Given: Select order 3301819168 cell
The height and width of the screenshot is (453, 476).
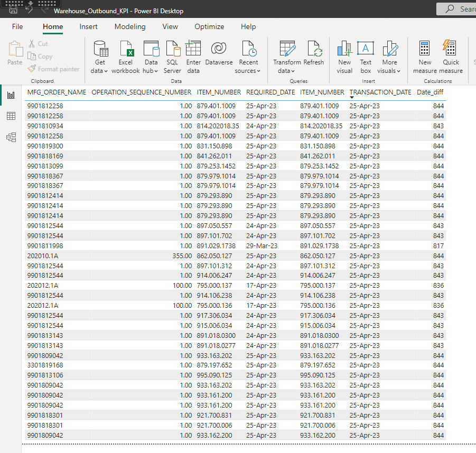Looking at the screenshot, I should 45,365.
